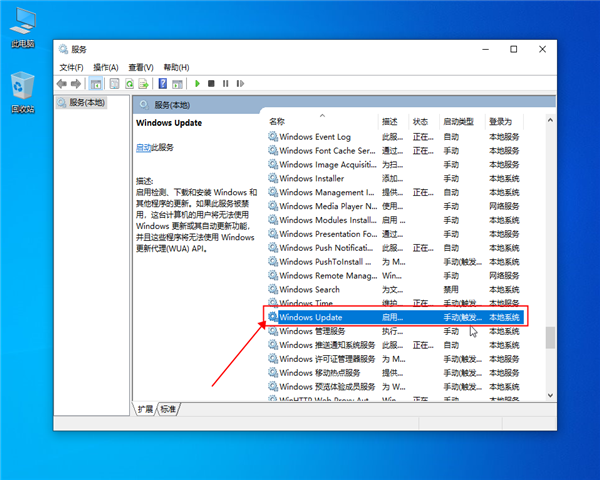The width and height of the screenshot is (600, 480).
Task: Open the 查看(V) menu
Action: coord(140,67)
